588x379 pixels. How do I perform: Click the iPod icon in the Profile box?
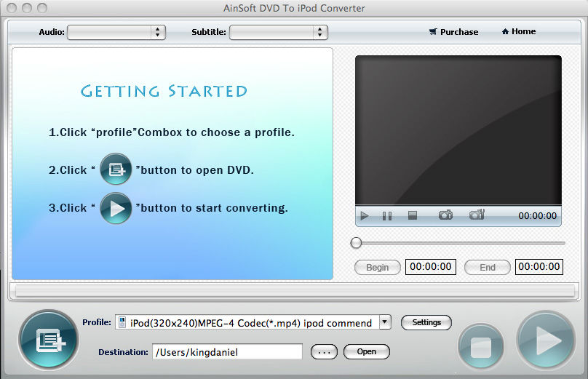coord(122,322)
